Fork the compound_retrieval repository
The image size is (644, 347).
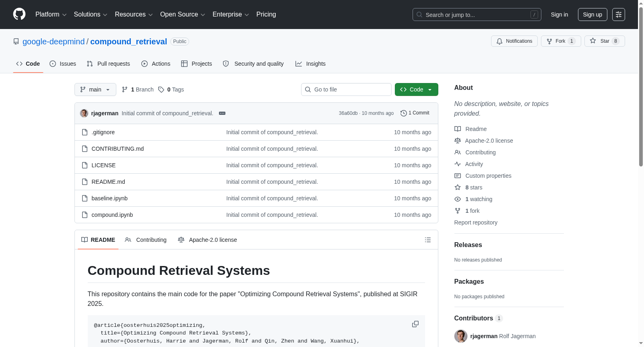(561, 41)
